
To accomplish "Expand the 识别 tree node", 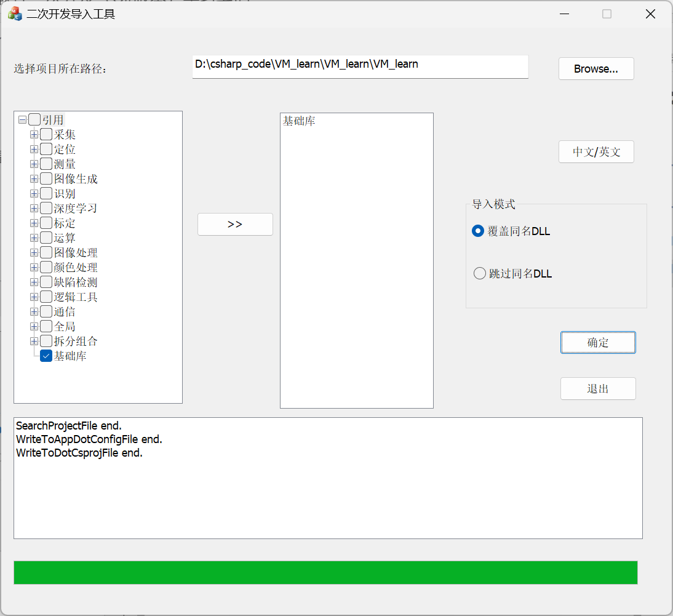I will pyautogui.click(x=34, y=193).
